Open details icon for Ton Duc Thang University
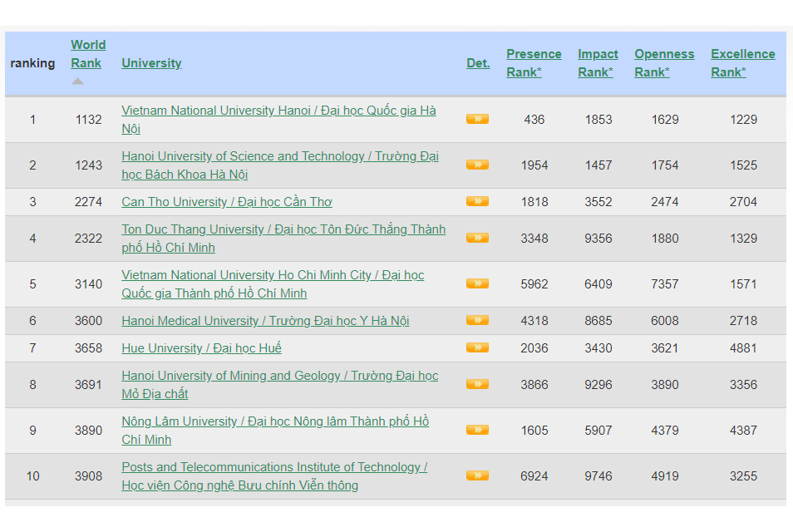 pyautogui.click(x=477, y=238)
